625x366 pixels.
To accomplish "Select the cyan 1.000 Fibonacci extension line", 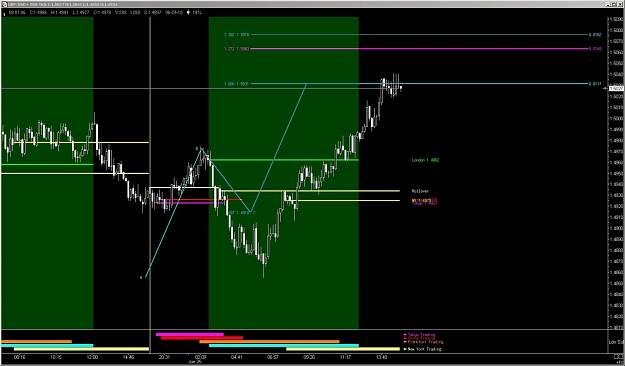I will [x=419, y=84].
